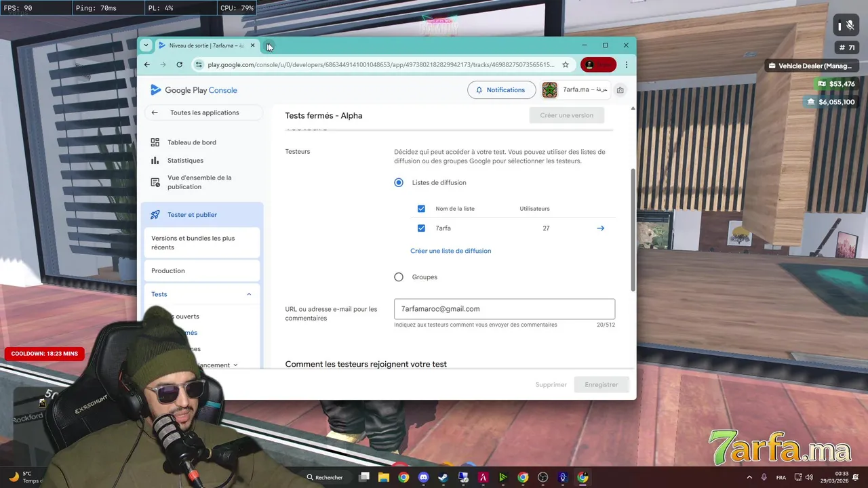Show hidden system tray icons
This screenshot has width=868, height=488.
pos(749,477)
